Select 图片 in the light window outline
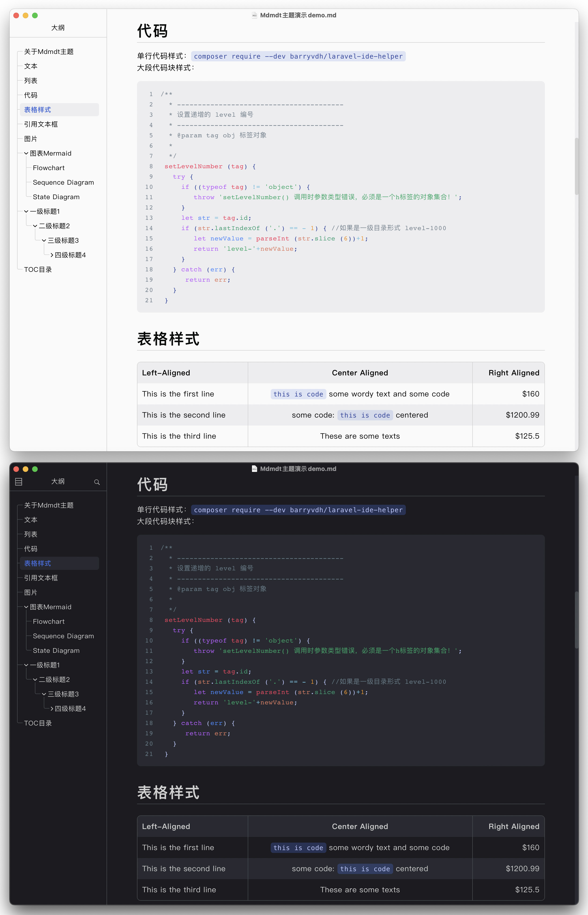The width and height of the screenshot is (588, 915). coord(30,139)
